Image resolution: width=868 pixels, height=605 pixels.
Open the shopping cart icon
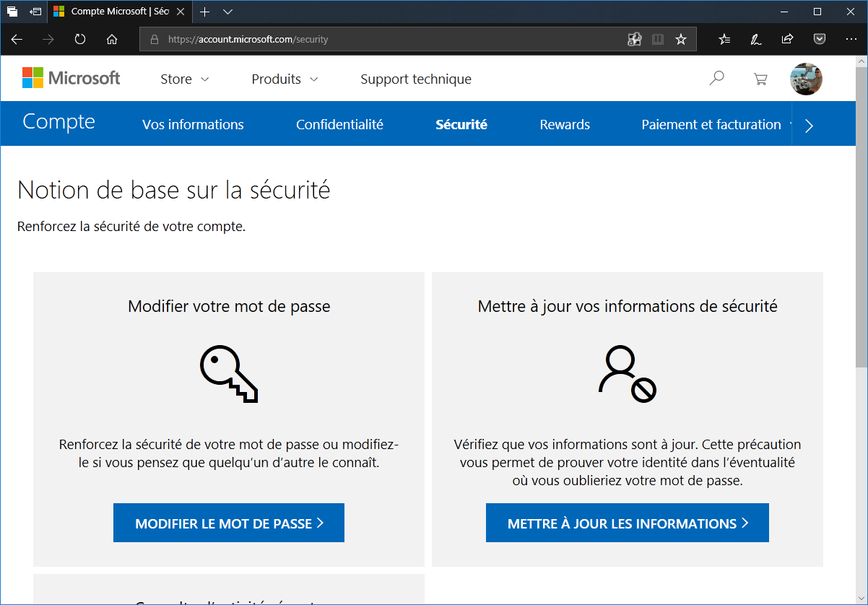760,79
